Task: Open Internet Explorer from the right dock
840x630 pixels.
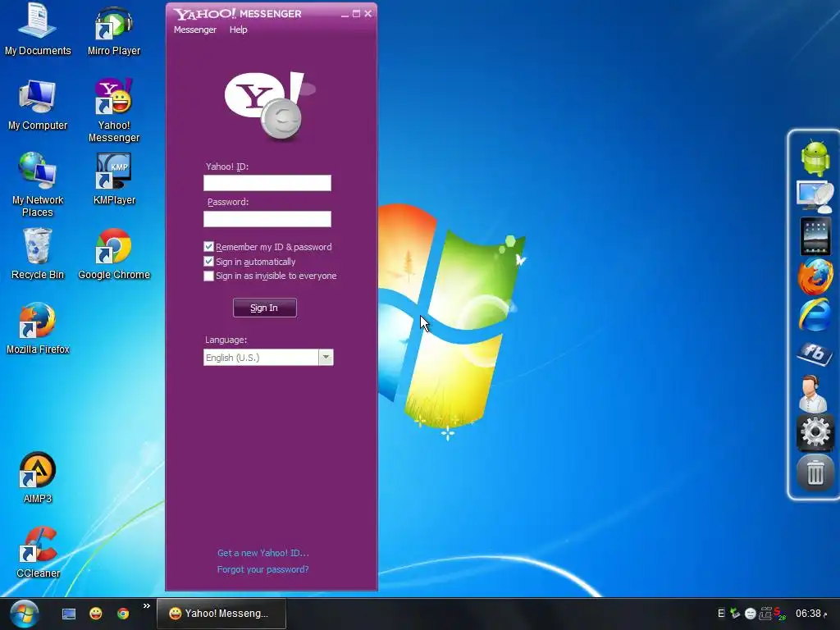Action: 815,315
